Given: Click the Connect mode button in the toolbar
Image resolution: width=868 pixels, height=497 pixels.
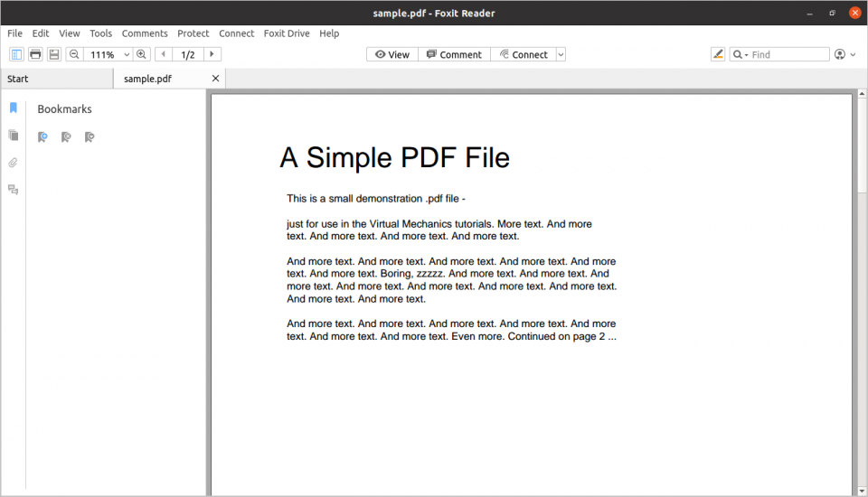Looking at the screenshot, I should [524, 54].
